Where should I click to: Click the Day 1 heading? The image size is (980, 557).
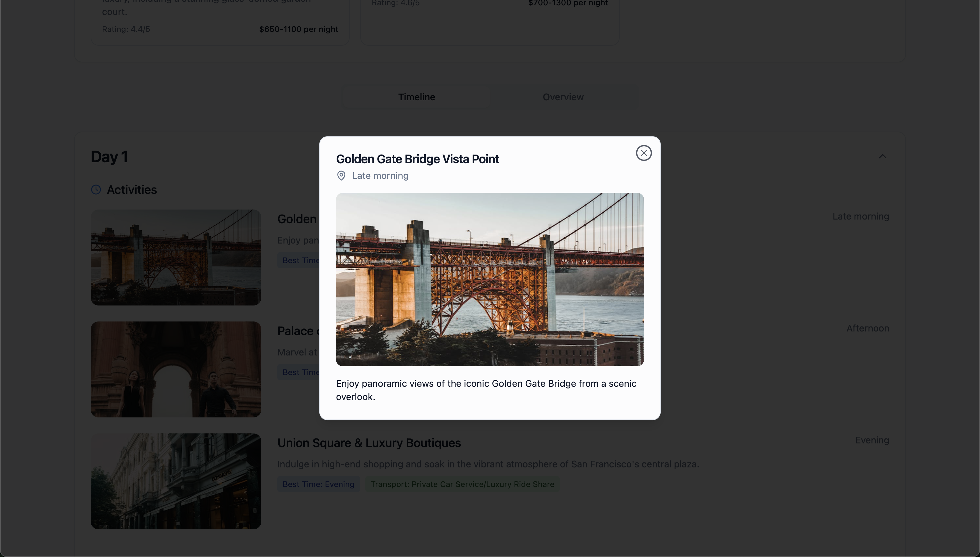pyautogui.click(x=109, y=157)
